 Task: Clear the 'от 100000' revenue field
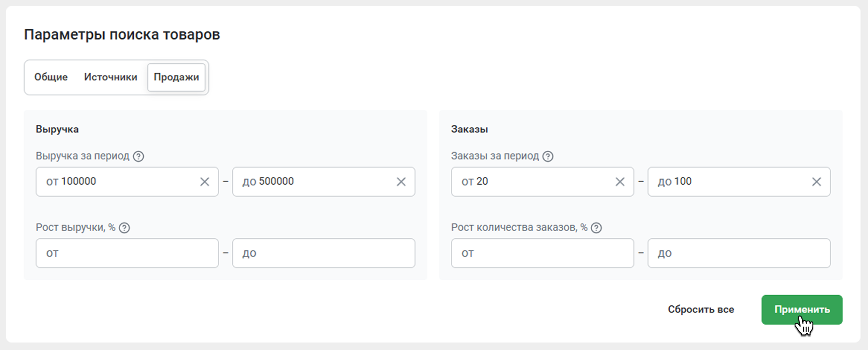pos(205,182)
